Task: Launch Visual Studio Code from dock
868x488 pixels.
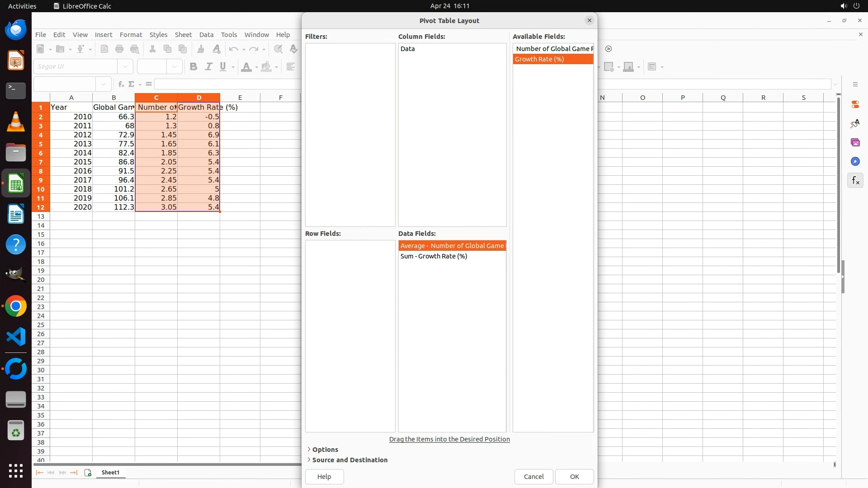Action: click(16, 337)
